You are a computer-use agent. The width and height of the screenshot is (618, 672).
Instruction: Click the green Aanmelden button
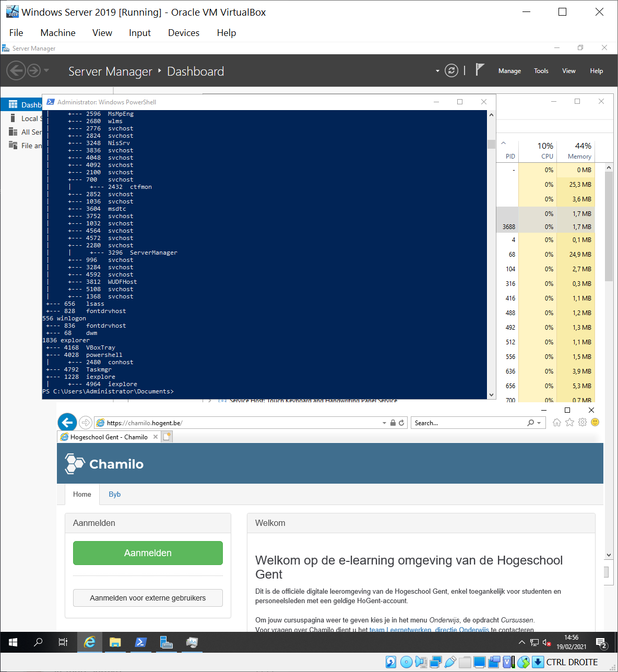(148, 553)
